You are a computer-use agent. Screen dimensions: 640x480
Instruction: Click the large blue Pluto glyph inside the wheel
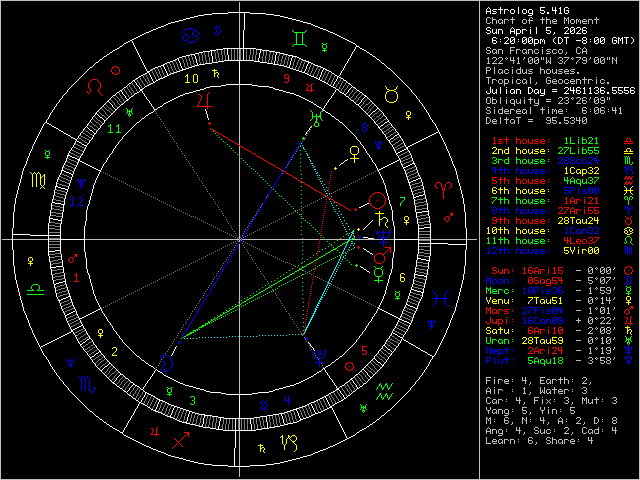[x=320, y=358]
